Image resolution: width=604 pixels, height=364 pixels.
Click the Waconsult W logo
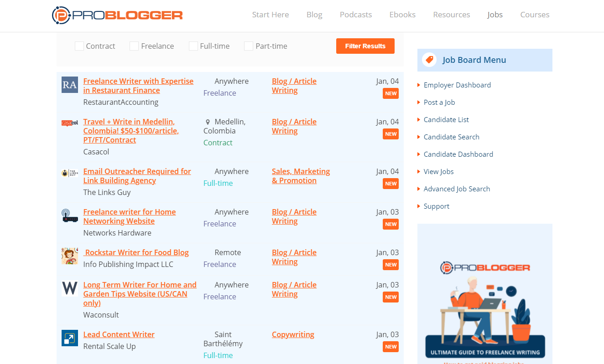click(x=70, y=288)
